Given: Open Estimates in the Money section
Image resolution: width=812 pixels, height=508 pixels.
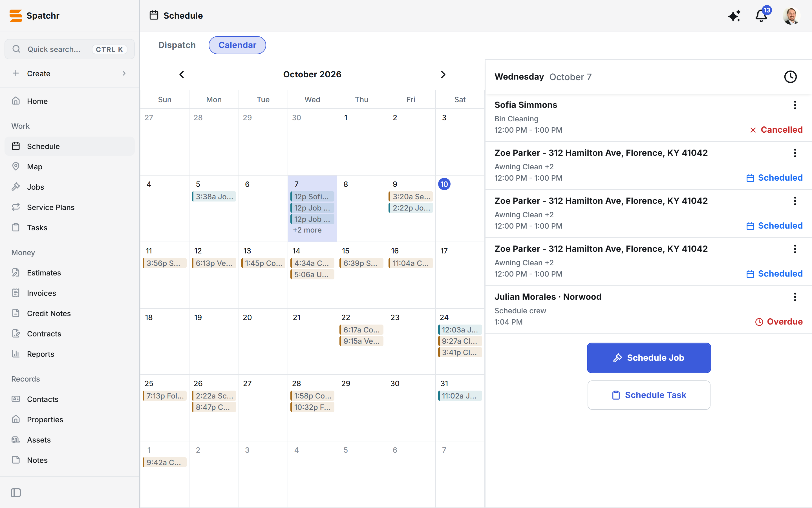Looking at the screenshot, I should pyautogui.click(x=69, y=273).
